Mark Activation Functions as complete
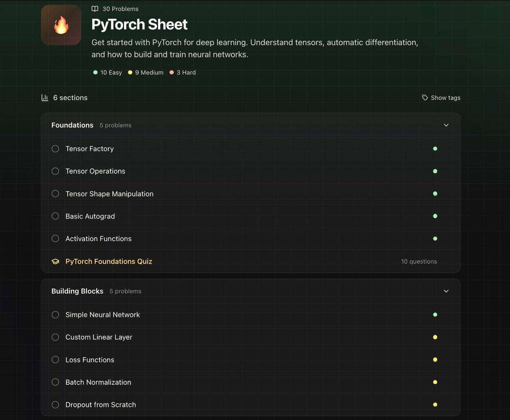 55,239
